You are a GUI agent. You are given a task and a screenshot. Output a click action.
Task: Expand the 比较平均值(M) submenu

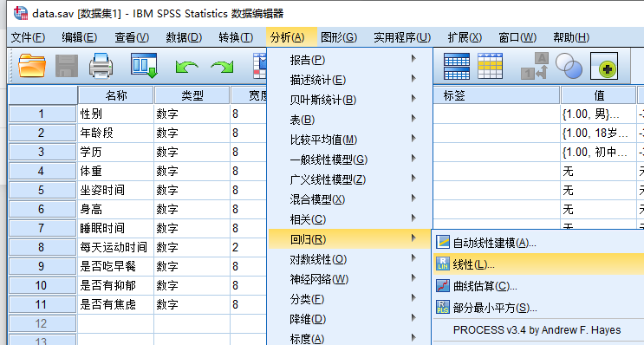coord(350,140)
